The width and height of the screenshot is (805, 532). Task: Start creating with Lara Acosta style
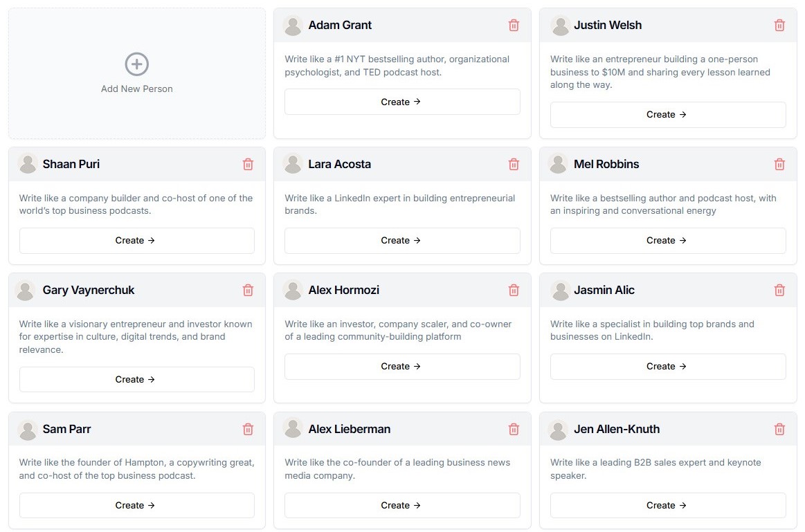pyautogui.click(x=401, y=241)
